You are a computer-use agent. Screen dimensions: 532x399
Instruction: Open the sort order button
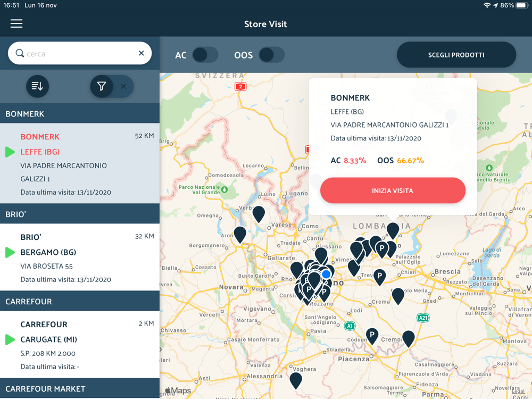click(37, 86)
